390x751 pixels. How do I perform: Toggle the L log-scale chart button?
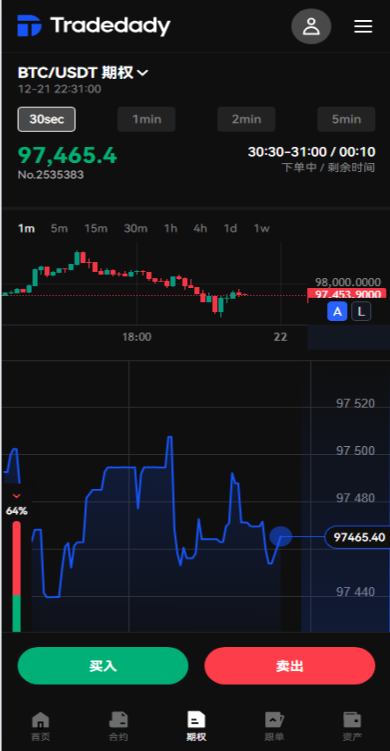point(361,312)
